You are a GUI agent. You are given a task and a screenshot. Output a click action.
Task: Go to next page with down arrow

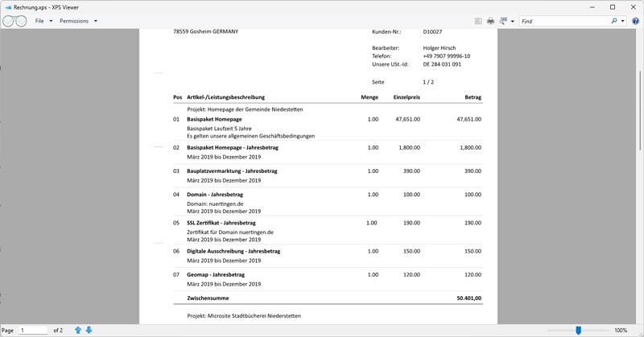89,331
